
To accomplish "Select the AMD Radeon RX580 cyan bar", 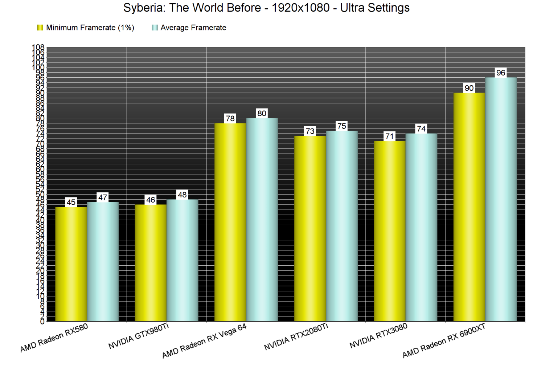I will point(103,261).
